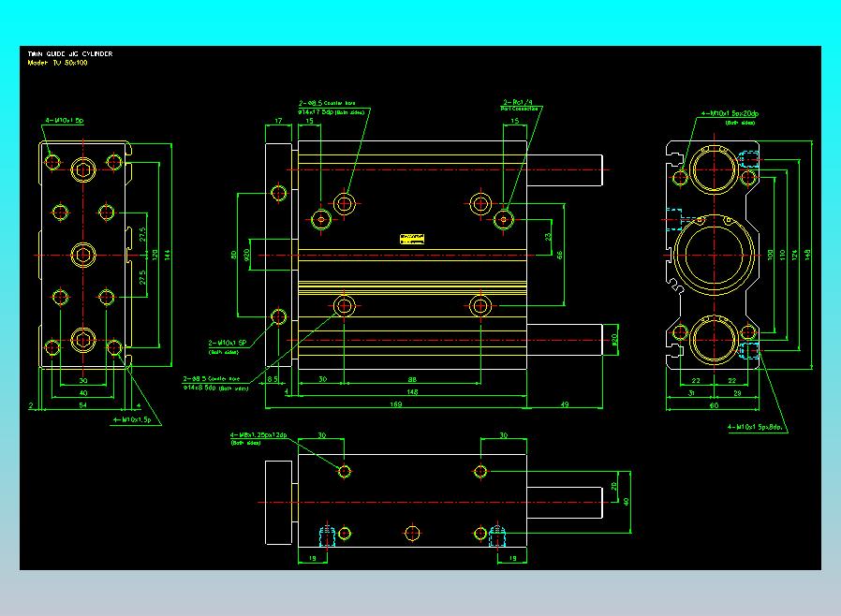Select the '2-Rc1/4' port annotation

[x=518, y=102]
